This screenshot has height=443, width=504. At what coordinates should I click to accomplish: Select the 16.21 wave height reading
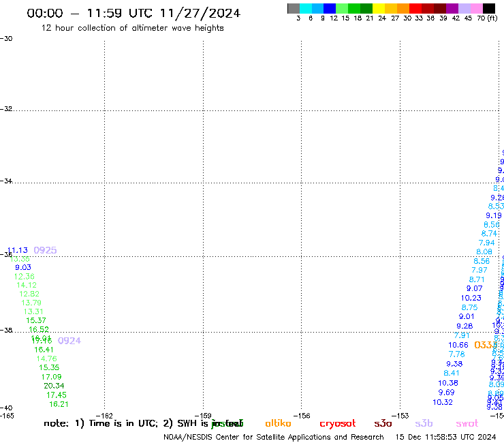(59, 404)
